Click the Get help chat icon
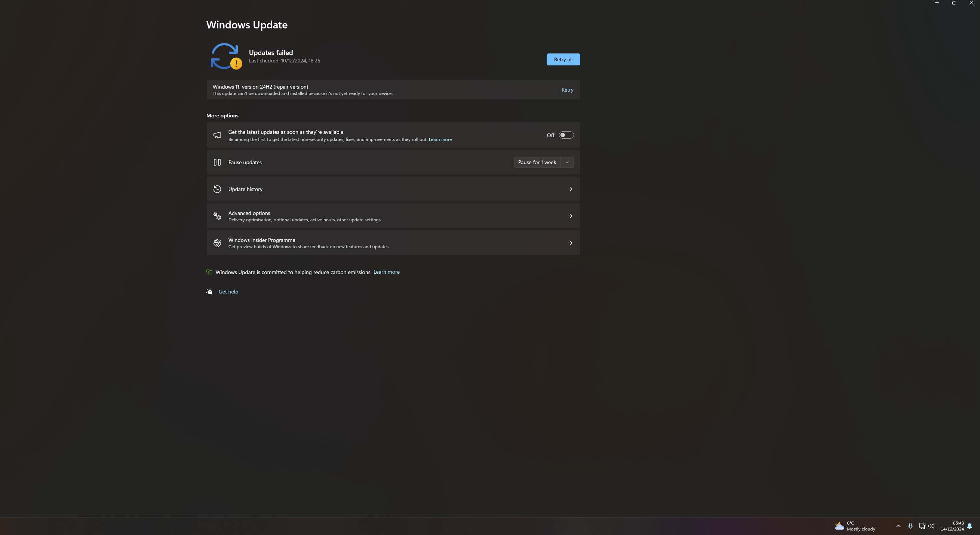This screenshot has height=535, width=980. click(209, 292)
